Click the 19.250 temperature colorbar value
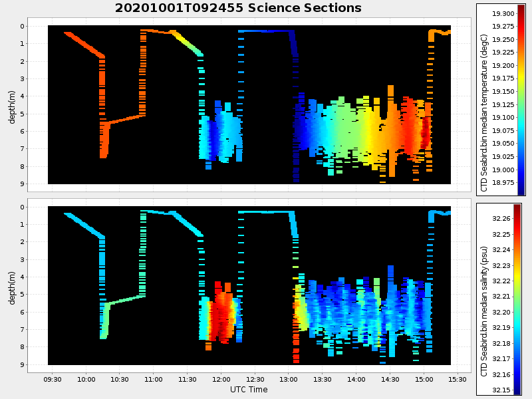 [x=503, y=40]
